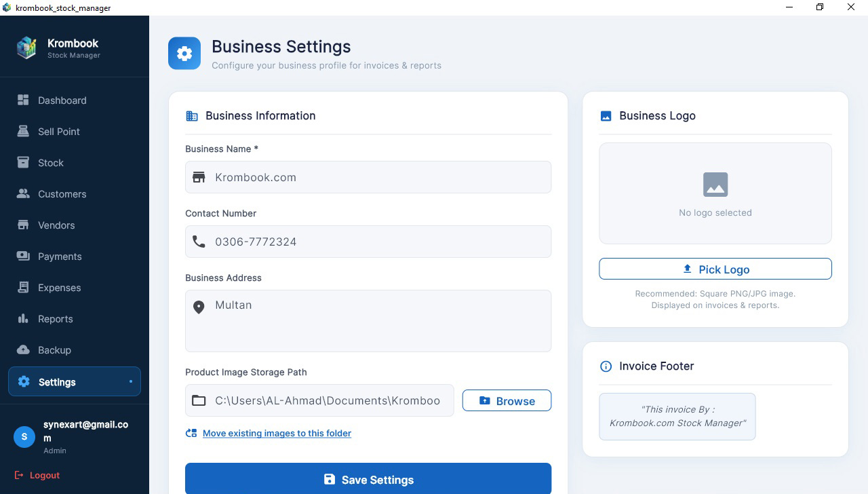This screenshot has height=494, width=868.
Task: Click the Vendors storefront icon
Action: (x=23, y=225)
